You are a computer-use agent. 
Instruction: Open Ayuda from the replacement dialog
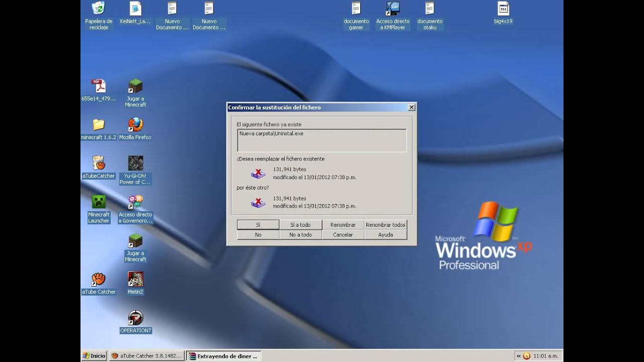pyautogui.click(x=385, y=235)
